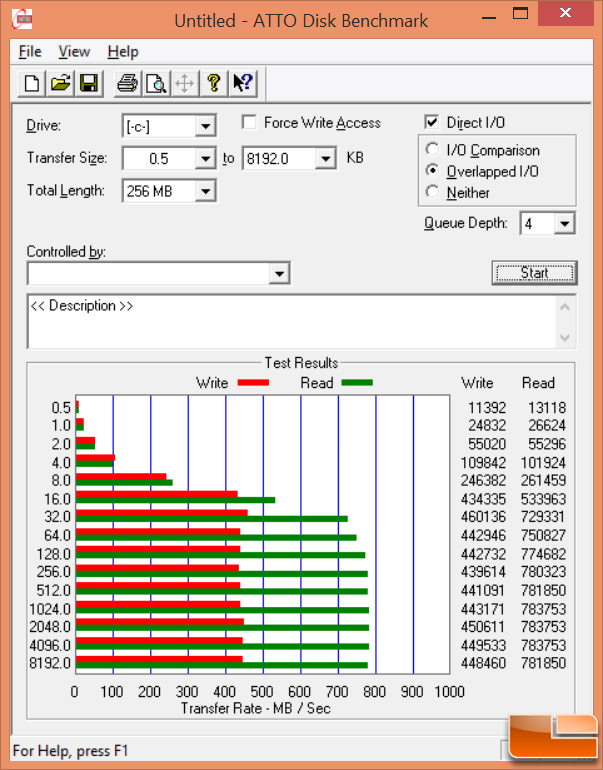Select the Neither radio button

432,192
